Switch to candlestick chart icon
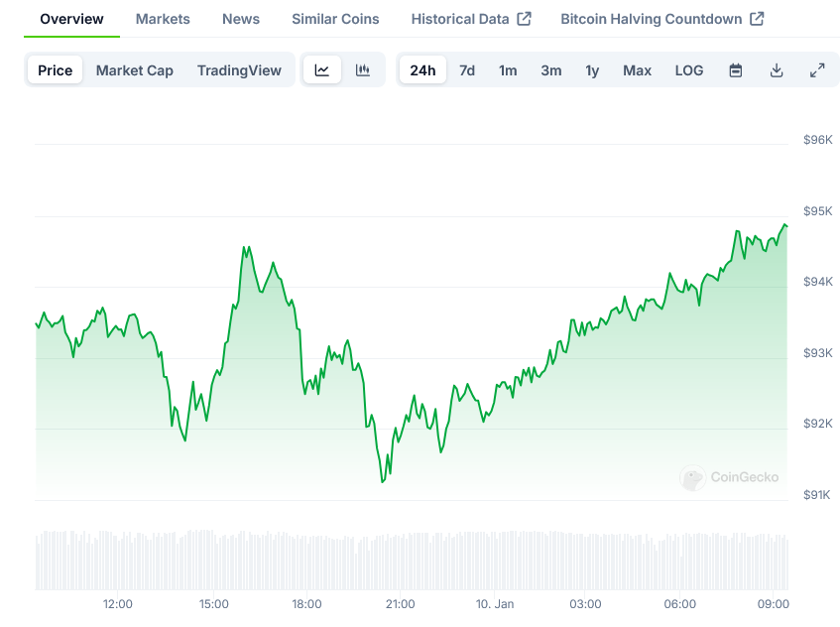Image resolution: width=840 pixels, height=627 pixels. 363,70
